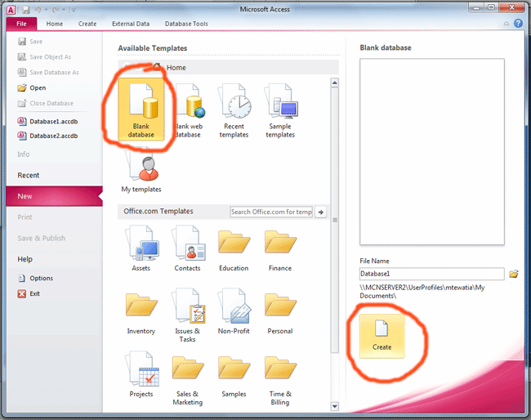Screen dimensions: 531x420
Task: Click the templates scrollbar down arrow
Action: pyautogui.click(x=335, y=406)
